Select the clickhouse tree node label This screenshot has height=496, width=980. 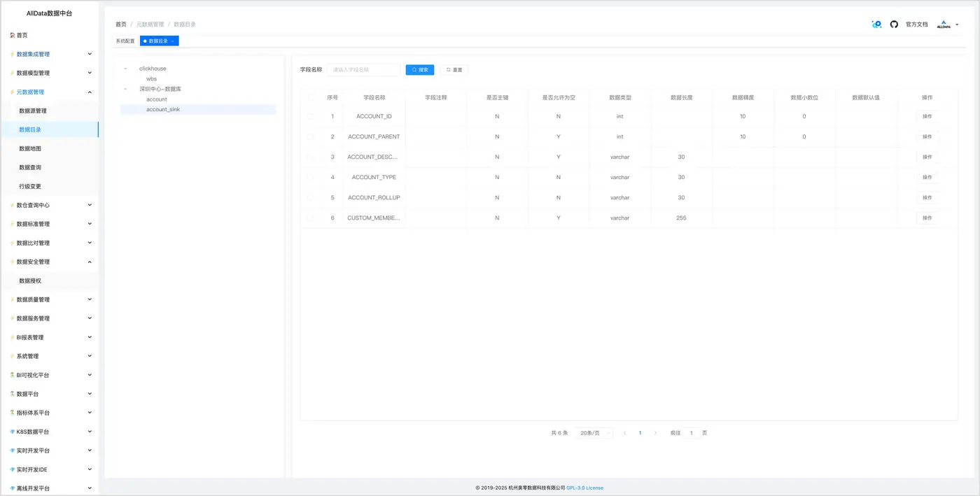[153, 69]
